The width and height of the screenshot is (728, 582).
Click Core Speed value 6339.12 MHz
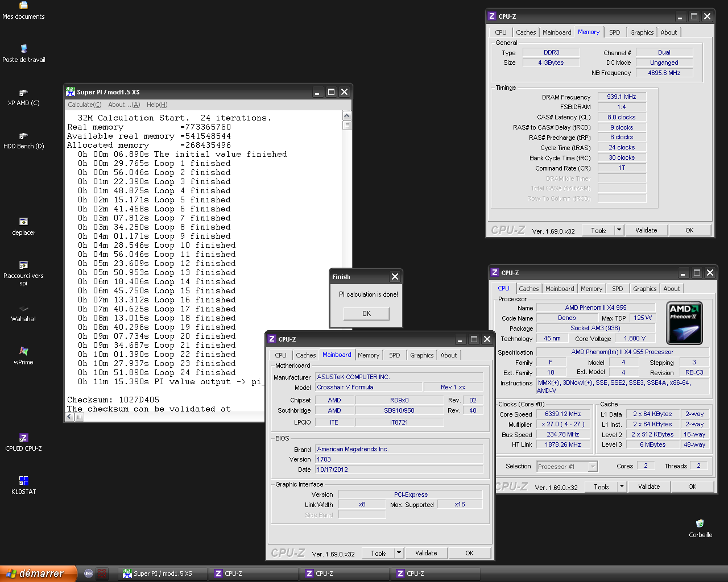point(562,414)
